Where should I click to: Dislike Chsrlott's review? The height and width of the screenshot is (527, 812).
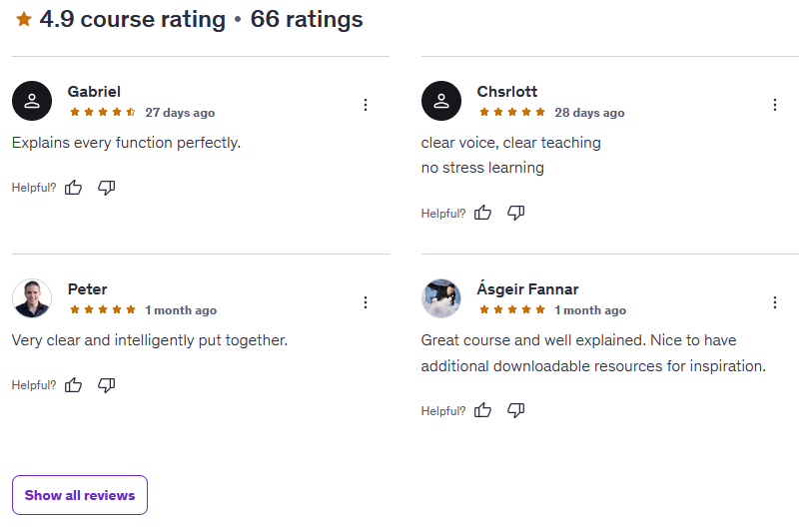coord(515,213)
